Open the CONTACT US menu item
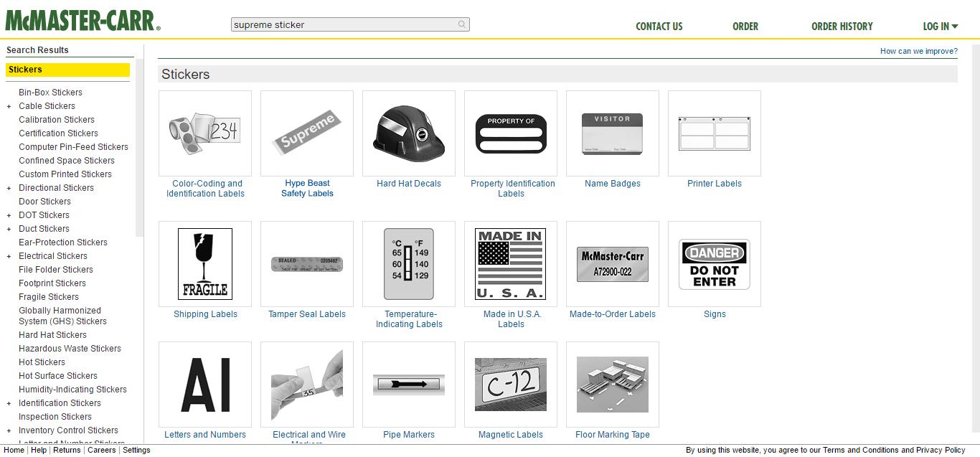 click(659, 26)
